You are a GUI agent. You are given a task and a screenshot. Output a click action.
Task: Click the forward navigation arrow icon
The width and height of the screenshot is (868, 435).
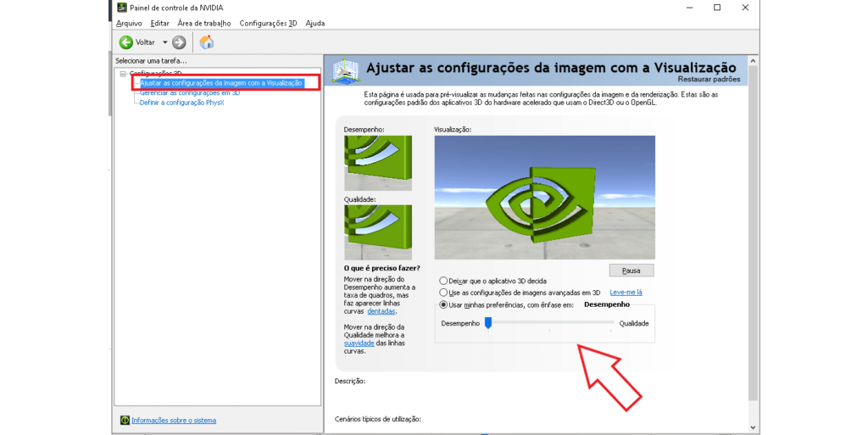(x=179, y=42)
